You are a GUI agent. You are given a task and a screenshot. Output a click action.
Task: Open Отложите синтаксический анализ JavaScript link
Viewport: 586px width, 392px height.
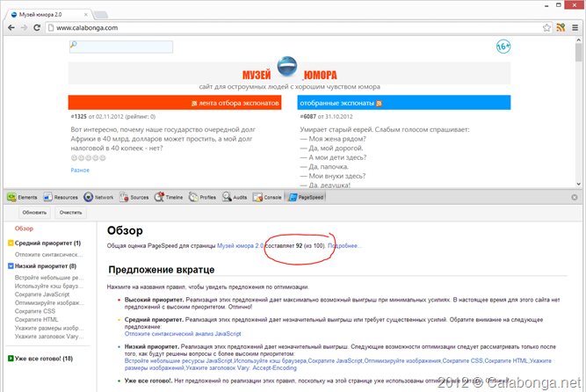(x=183, y=334)
